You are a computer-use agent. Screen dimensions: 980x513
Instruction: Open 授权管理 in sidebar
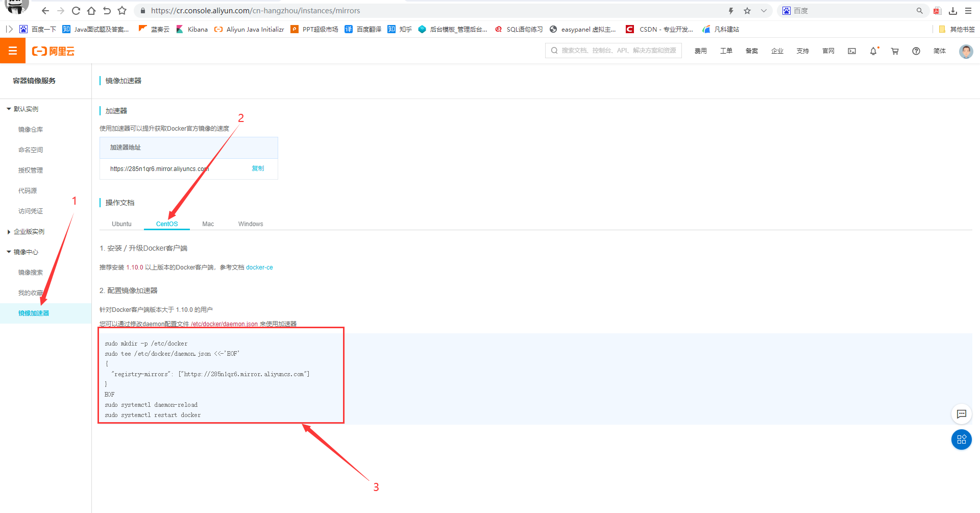[31, 170]
